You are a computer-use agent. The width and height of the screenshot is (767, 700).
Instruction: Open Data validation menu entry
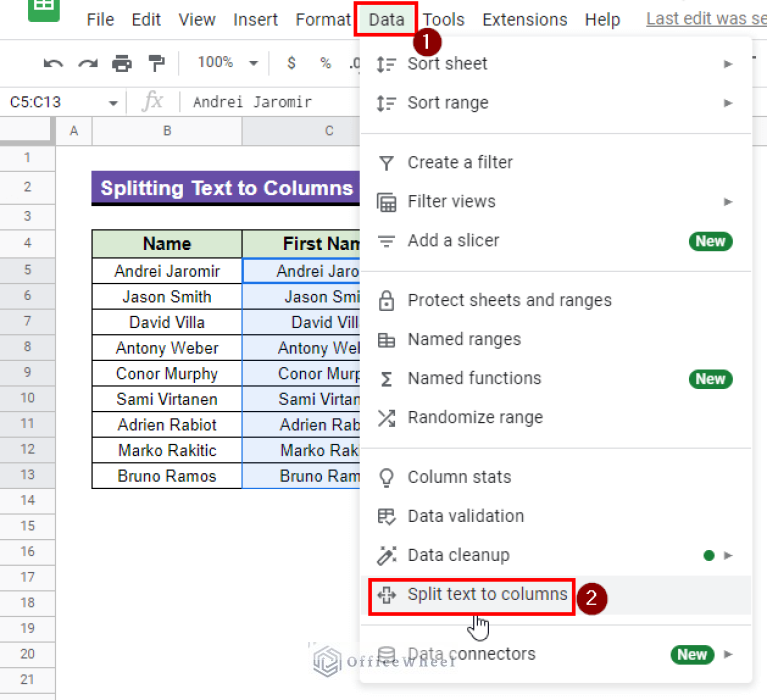(465, 516)
